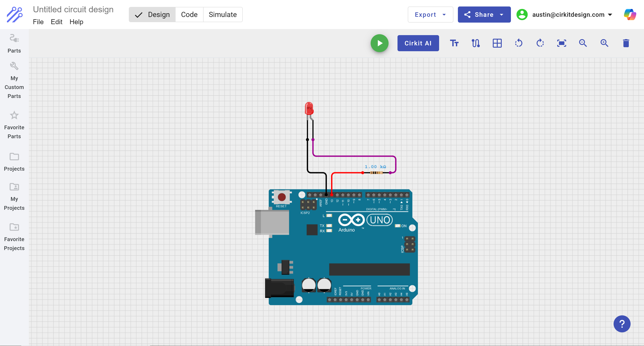Expand the Export dropdown
644x346 pixels.
tap(430, 15)
